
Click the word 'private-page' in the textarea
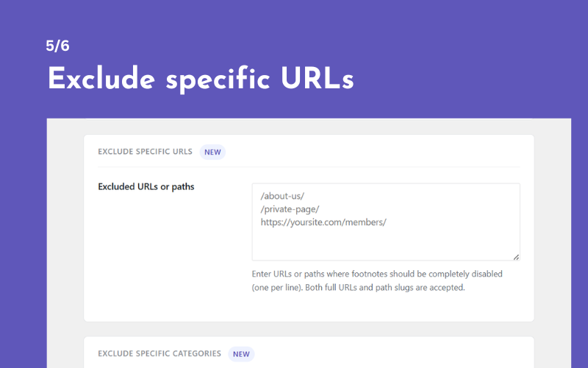coord(290,209)
